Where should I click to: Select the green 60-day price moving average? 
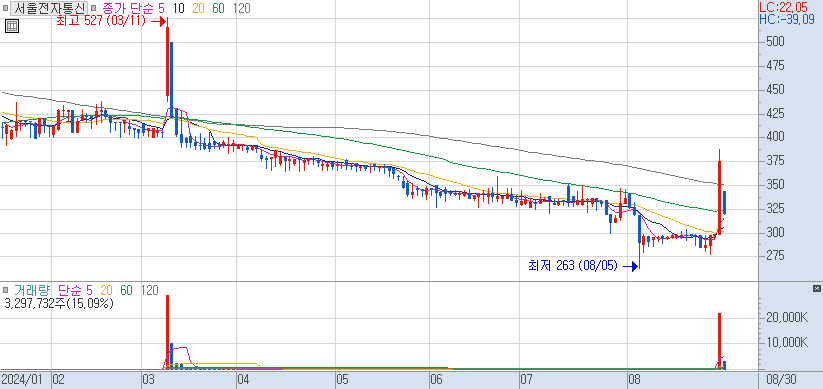click(x=218, y=8)
